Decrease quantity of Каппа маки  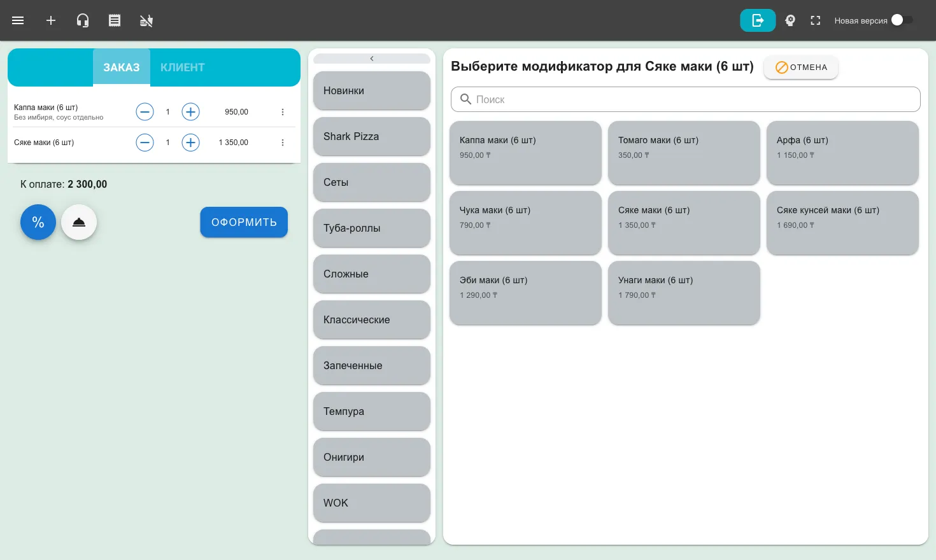145,112
